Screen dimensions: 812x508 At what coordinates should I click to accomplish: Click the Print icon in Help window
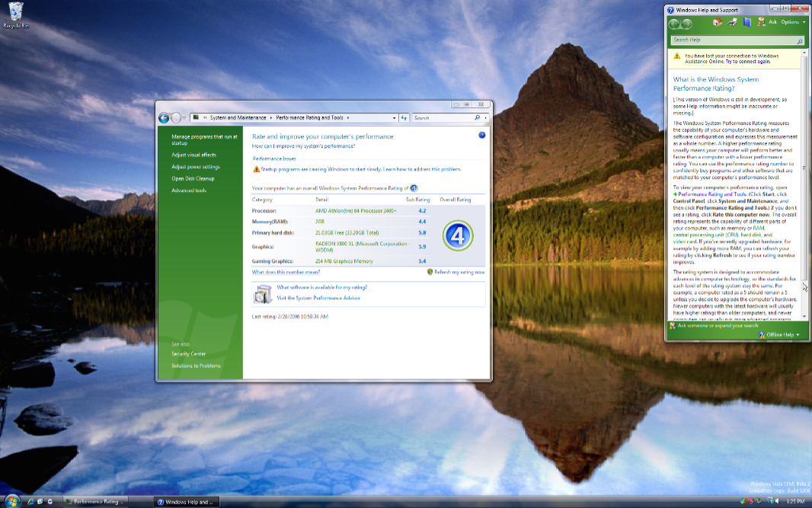pyautogui.click(x=732, y=23)
